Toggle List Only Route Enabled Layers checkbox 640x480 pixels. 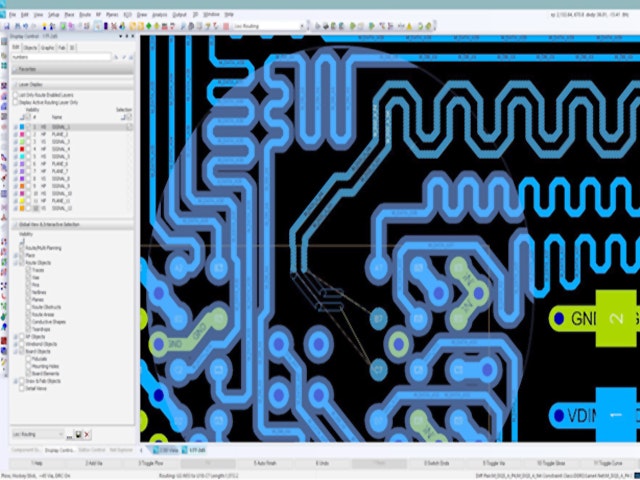(16, 95)
